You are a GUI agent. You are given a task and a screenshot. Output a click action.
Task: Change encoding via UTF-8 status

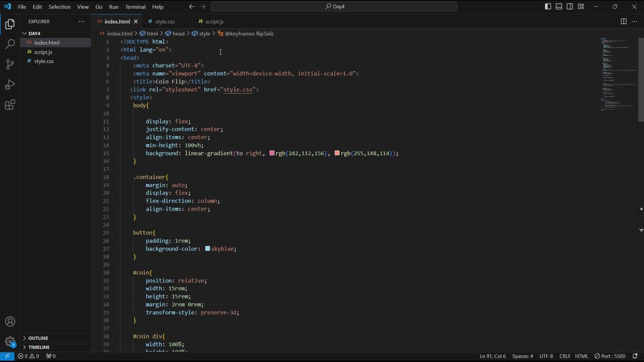[546, 356]
